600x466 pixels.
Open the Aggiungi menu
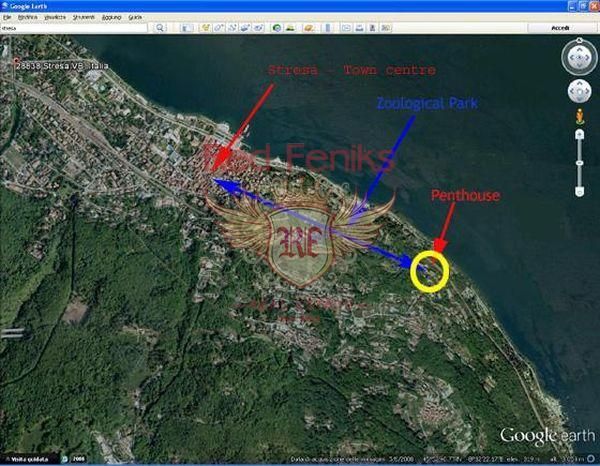(109, 17)
